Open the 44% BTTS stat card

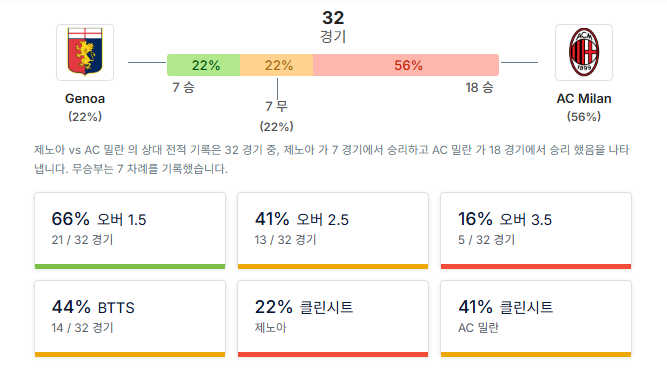(130, 319)
